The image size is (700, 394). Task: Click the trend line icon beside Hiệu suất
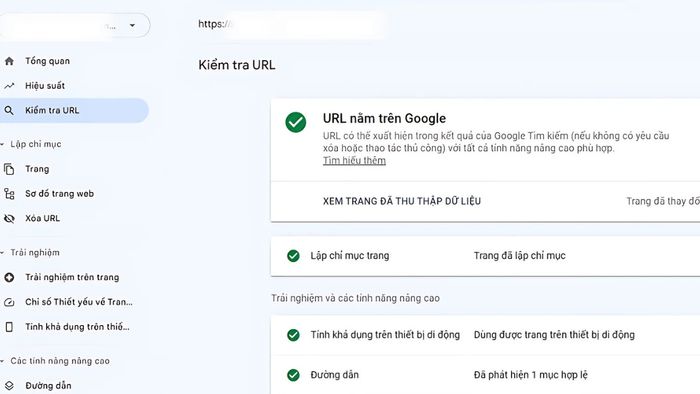point(9,86)
